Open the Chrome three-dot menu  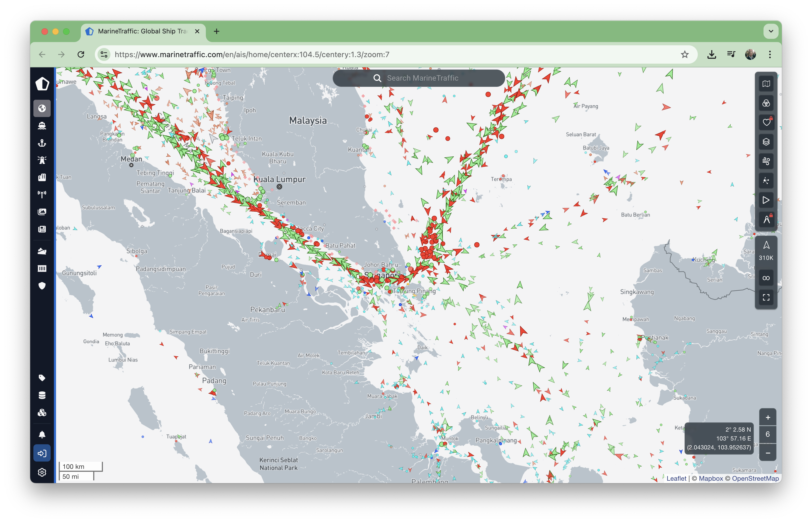770,54
